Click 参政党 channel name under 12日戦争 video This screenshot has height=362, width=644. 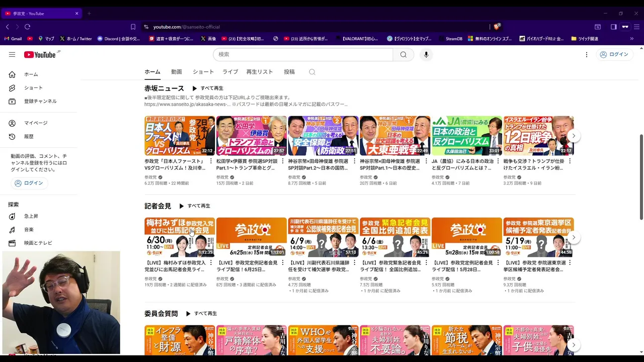click(510, 177)
